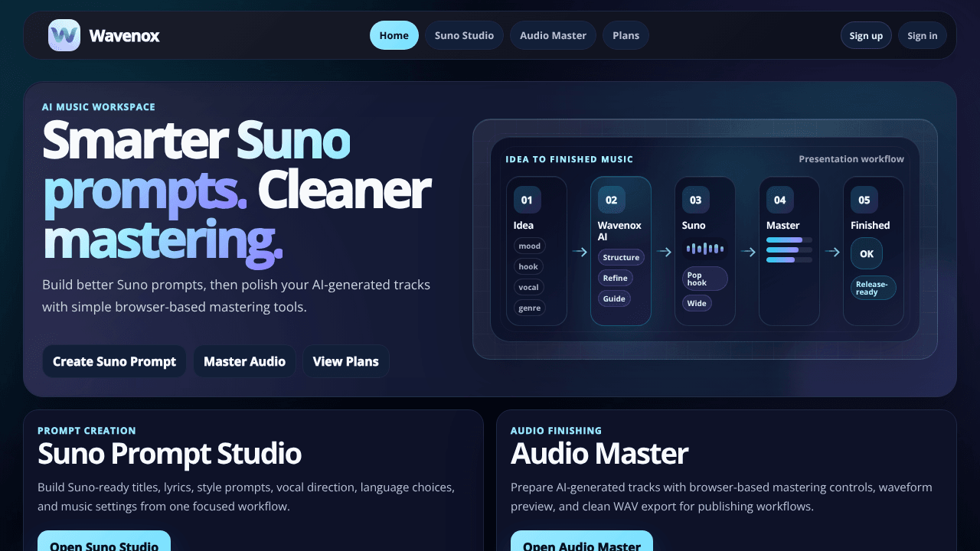Click the Open Suno Studio button
This screenshot has height=551, width=980.
104,541
